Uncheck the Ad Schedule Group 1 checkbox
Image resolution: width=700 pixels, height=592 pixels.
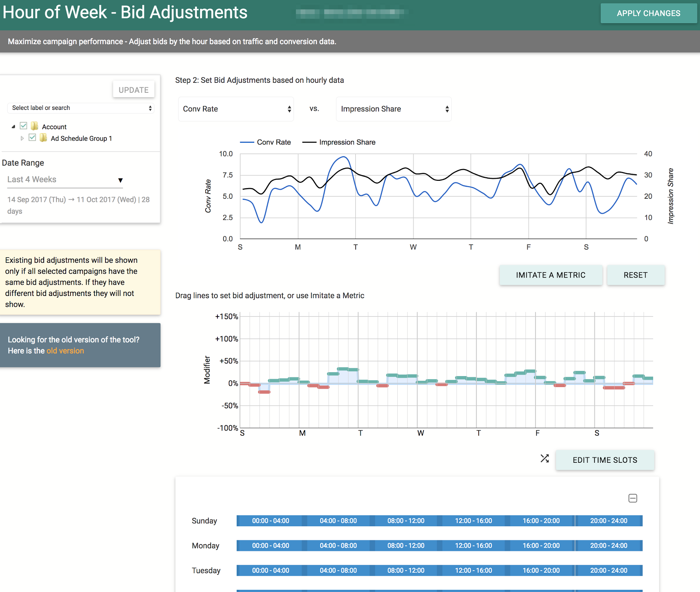[x=32, y=137]
